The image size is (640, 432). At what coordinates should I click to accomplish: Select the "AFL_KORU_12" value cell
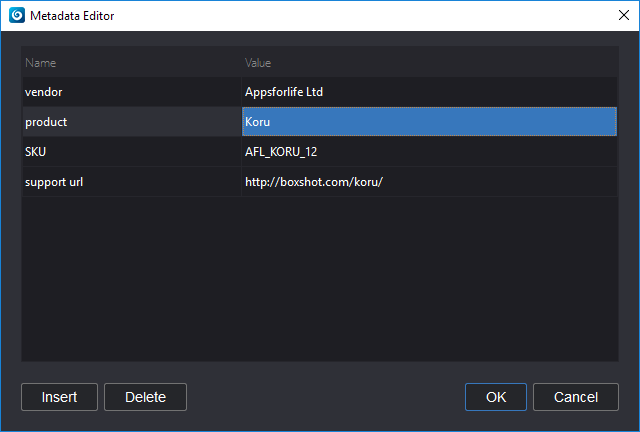pyautogui.click(x=429, y=151)
